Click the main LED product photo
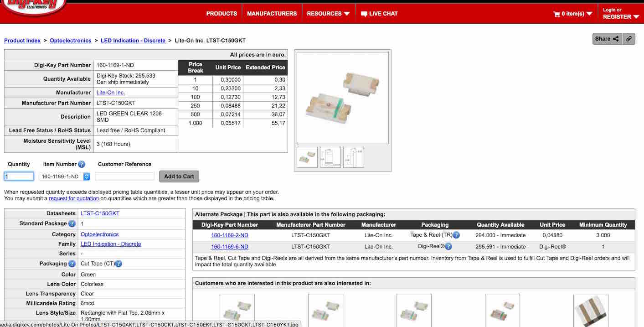Viewport: 644px width, 327px height. pyautogui.click(x=343, y=98)
